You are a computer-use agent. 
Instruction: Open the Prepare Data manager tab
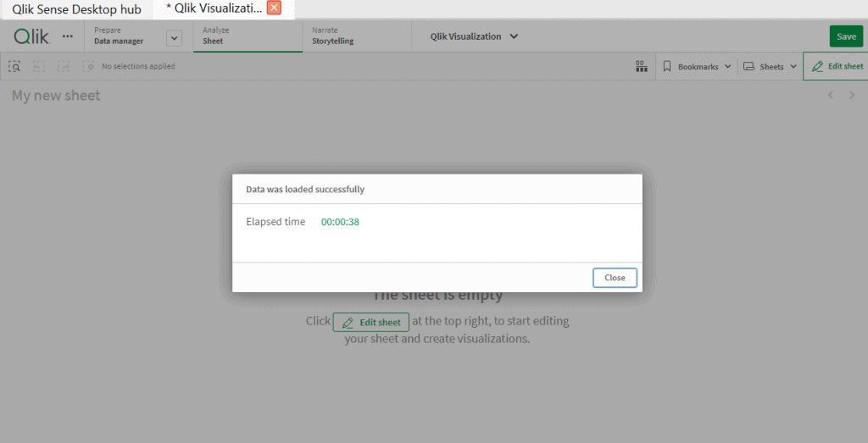click(119, 36)
